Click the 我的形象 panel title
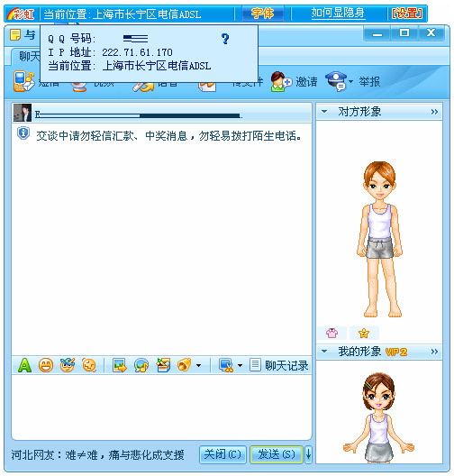Viewport: 454px width, 476px height. click(359, 352)
